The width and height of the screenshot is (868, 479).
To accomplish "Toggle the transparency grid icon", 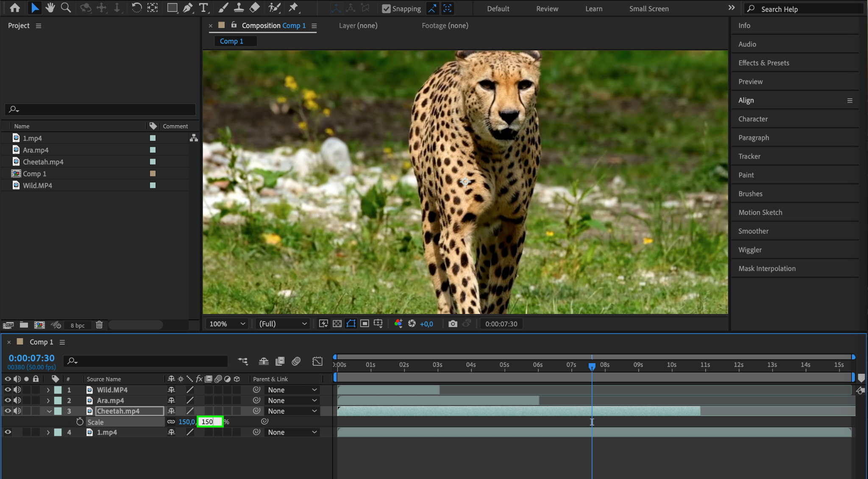I will [x=337, y=324].
